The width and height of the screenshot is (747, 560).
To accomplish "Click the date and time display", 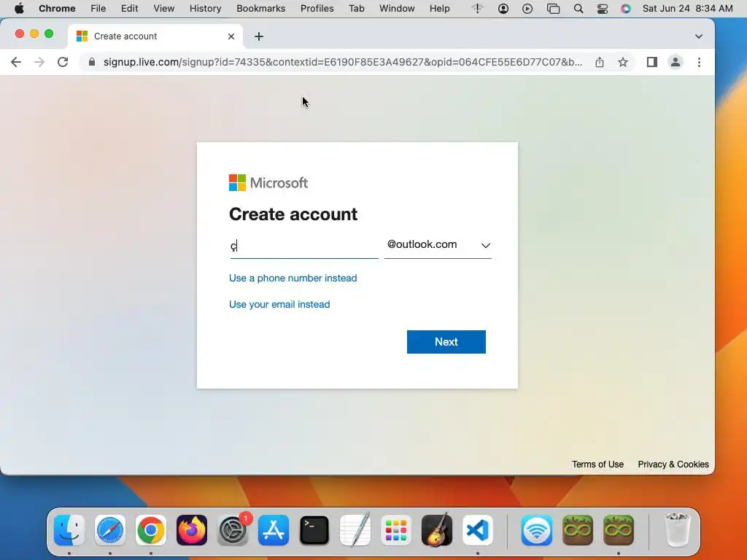I will click(x=687, y=9).
